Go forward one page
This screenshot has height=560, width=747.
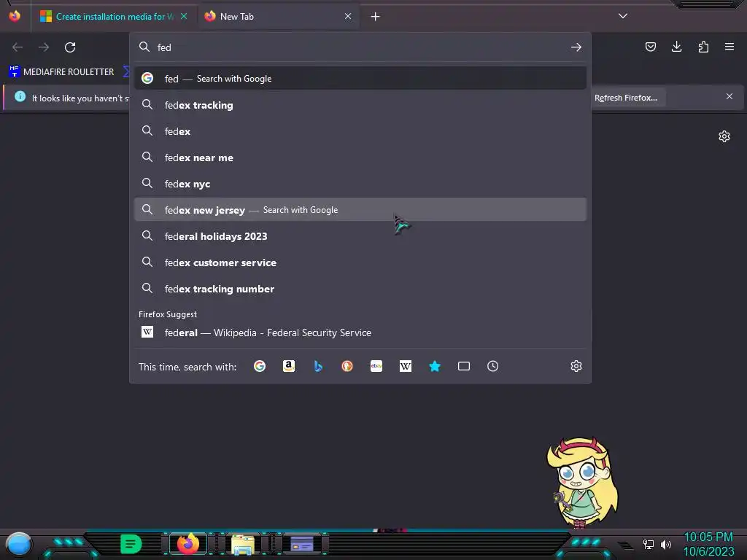tap(44, 47)
